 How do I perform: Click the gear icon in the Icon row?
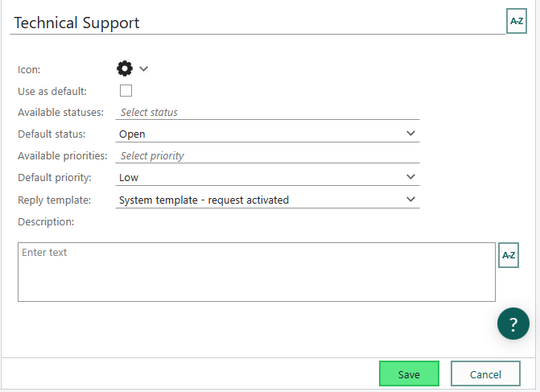tap(125, 68)
